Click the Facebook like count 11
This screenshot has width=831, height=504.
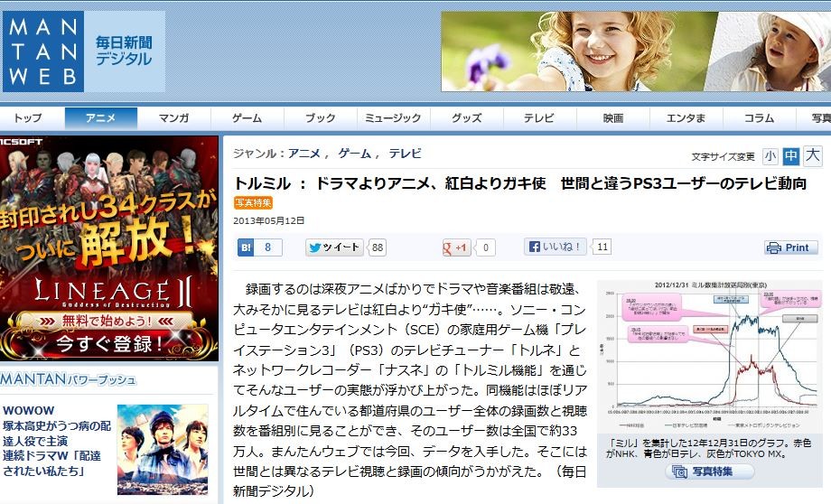click(602, 247)
